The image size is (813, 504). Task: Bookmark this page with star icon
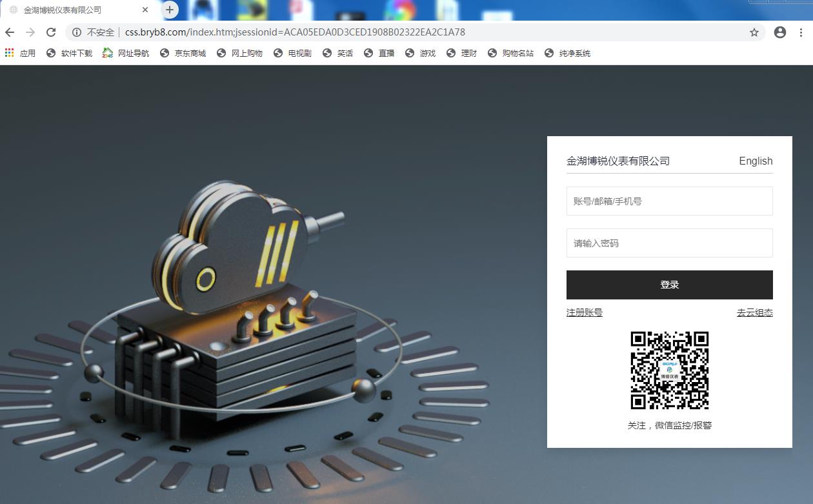[x=754, y=32]
